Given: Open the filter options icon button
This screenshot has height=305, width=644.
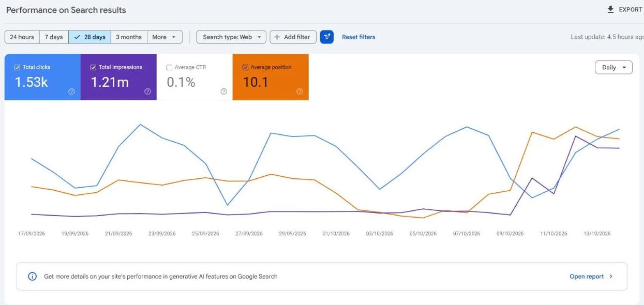Looking at the screenshot, I should click(327, 37).
